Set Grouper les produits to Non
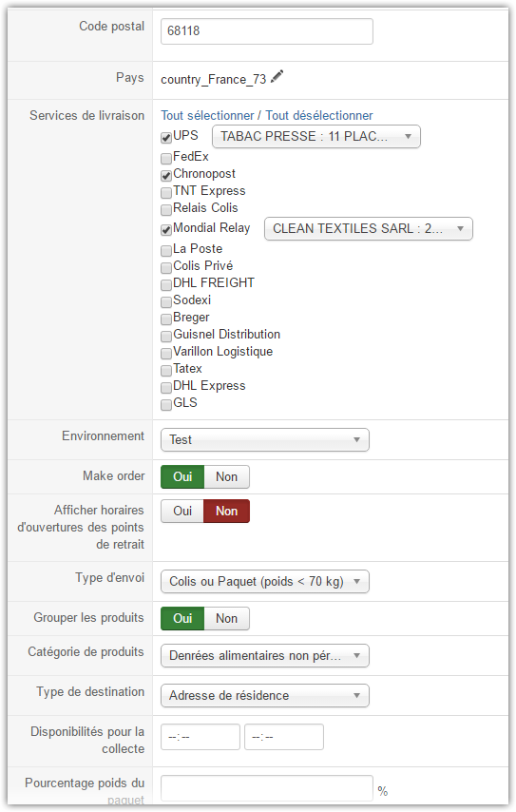Screen dimensions: 516x812 [227, 619]
